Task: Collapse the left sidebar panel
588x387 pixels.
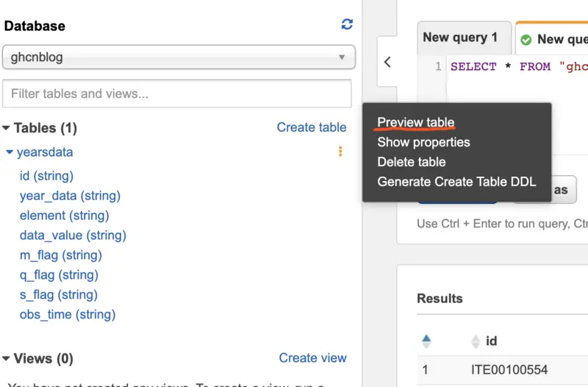Action: 387,63
